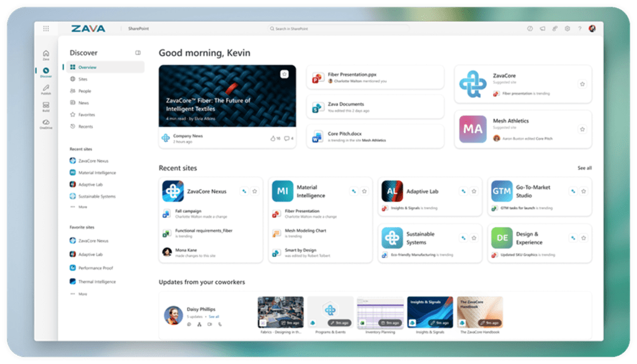Search in SharePoint field
The image size is (637, 364).
(338, 29)
